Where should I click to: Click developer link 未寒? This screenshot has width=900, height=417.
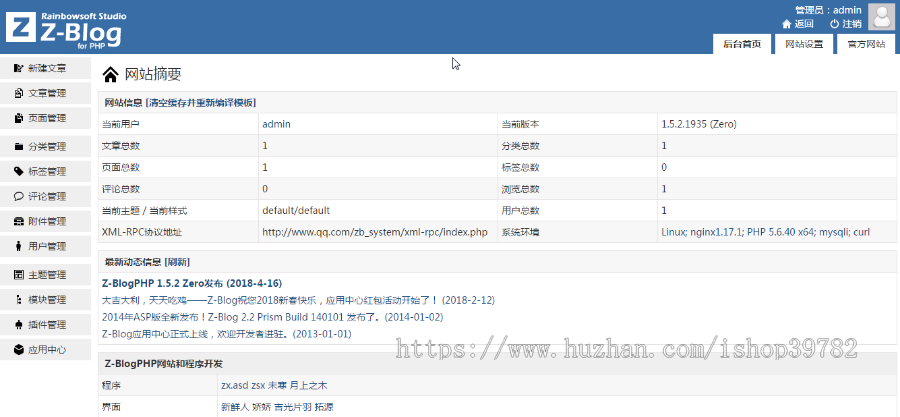click(x=278, y=386)
